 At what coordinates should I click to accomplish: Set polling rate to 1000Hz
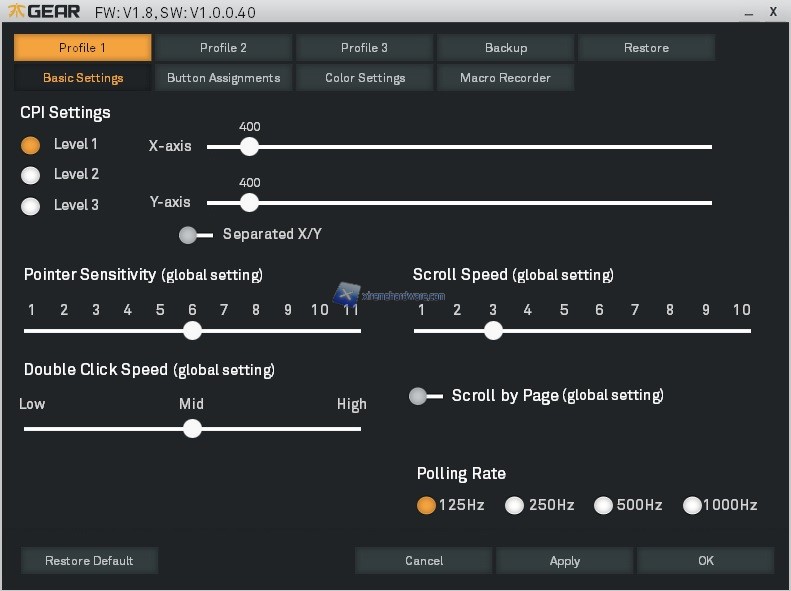click(692, 506)
